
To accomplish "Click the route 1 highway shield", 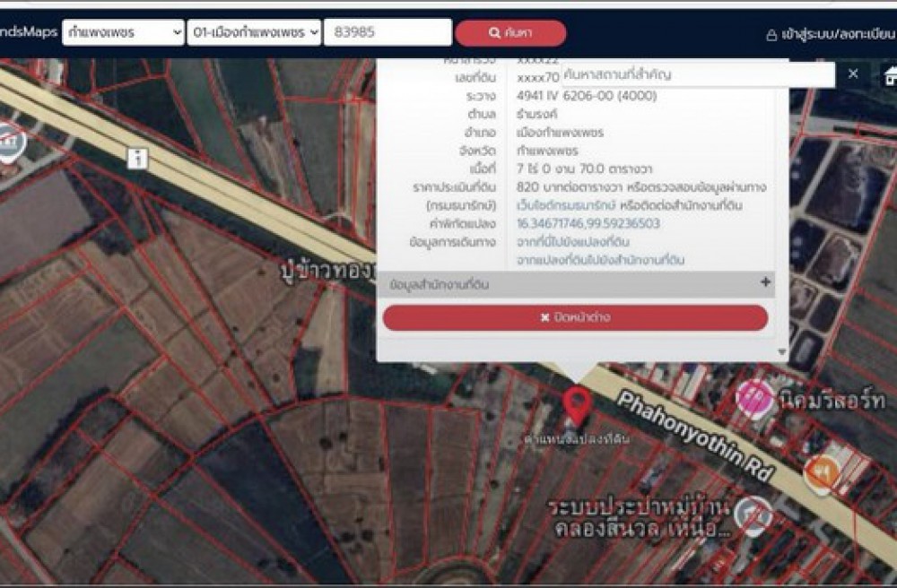I will click(136, 159).
